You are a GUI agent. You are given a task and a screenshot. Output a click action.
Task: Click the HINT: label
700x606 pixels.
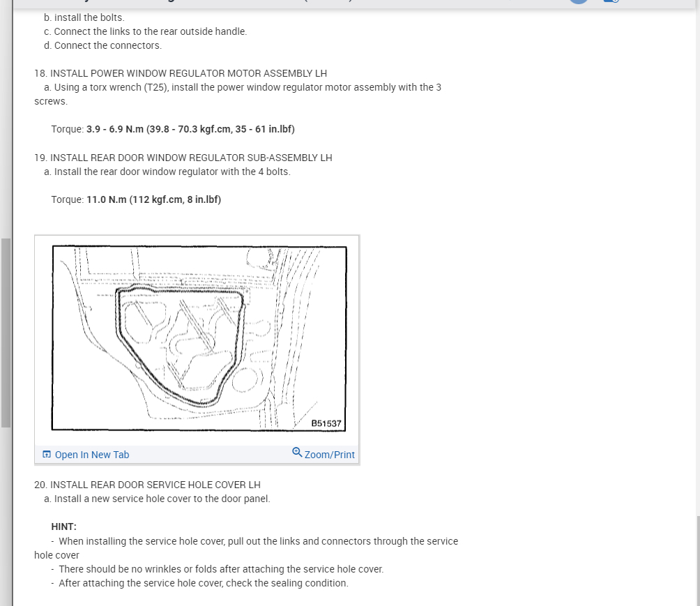64,527
